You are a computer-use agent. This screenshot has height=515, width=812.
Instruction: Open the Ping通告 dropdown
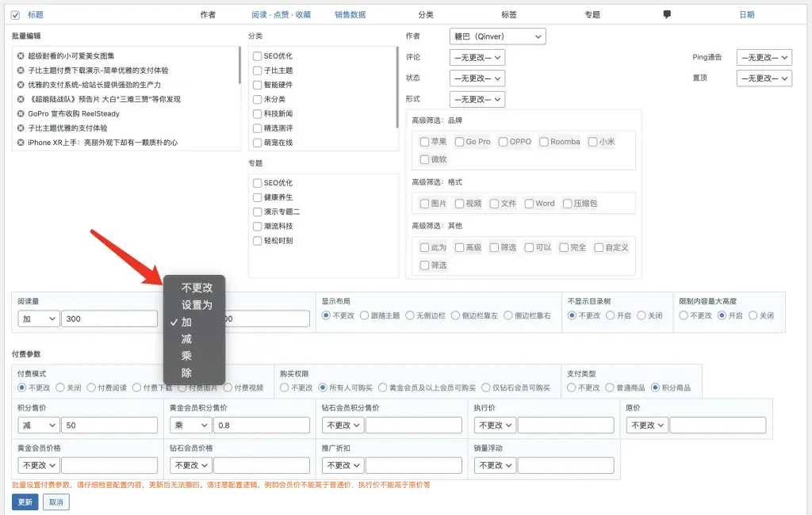(764, 58)
